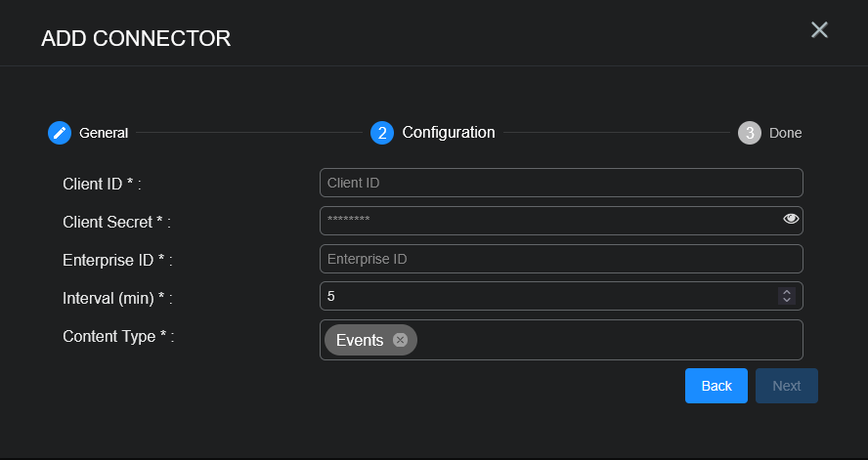Increase Interval with the up arrow

click(x=786, y=292)
